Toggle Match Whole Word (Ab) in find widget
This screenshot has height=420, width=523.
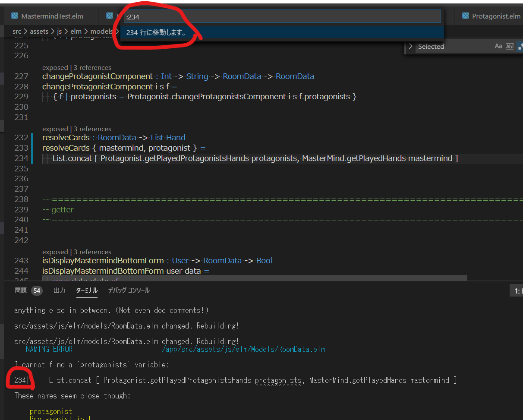[510, 46]
